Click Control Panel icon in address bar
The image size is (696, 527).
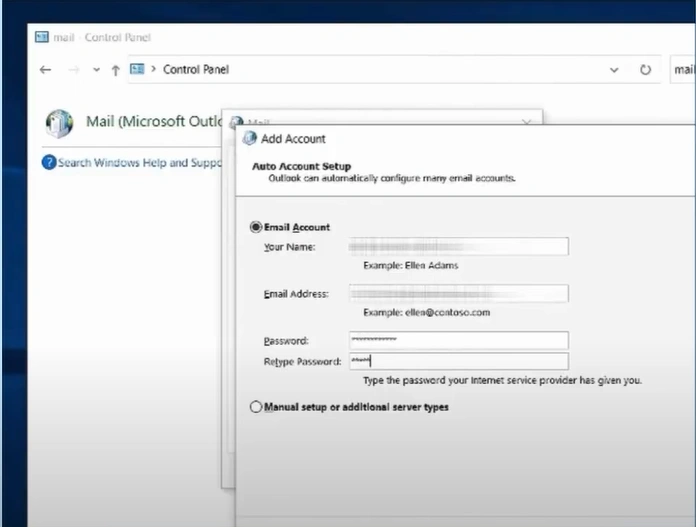pos(137,69)
